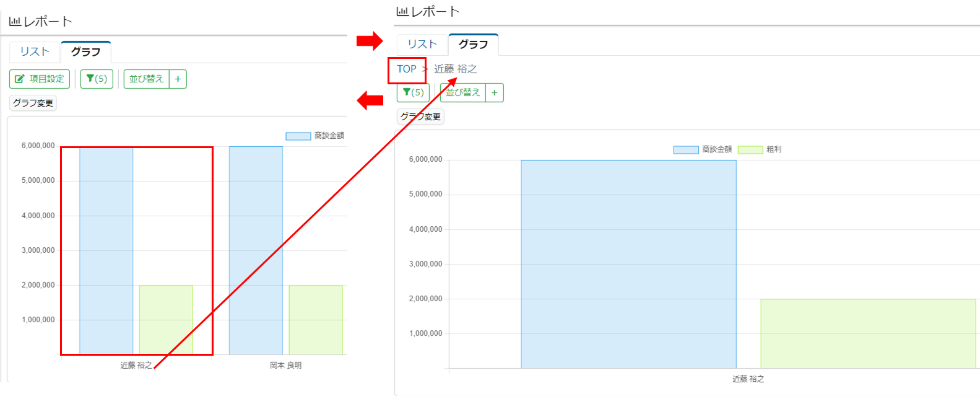Click グラフ変更 button in left report
This screenshot has width=980, height=396.
[x=33, y=103]
